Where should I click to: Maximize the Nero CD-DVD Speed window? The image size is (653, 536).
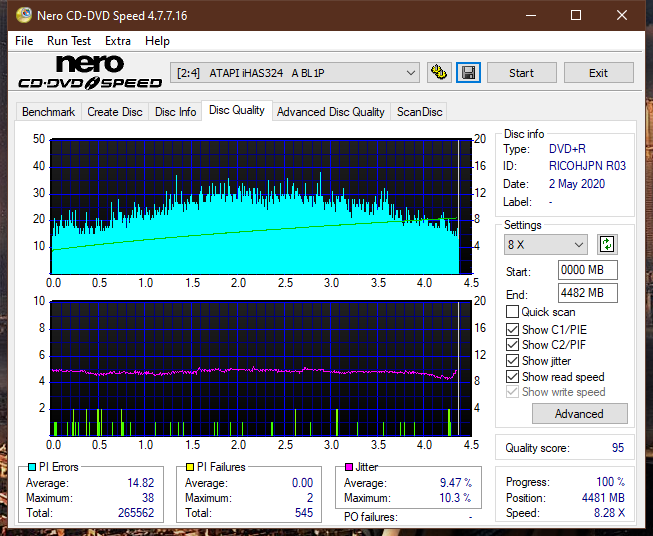(576, 15)
